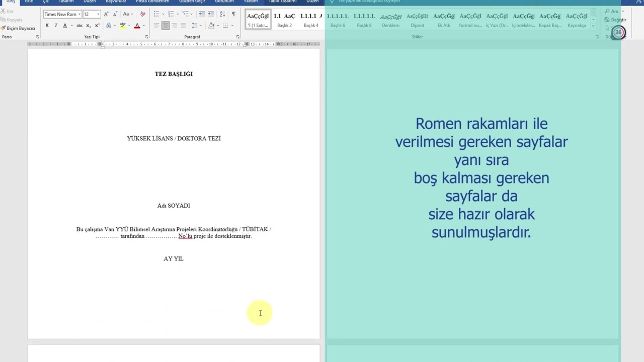The width and height of the screenshot is (644, 362).
Task: Open the borders button
Action: [225, 26]
